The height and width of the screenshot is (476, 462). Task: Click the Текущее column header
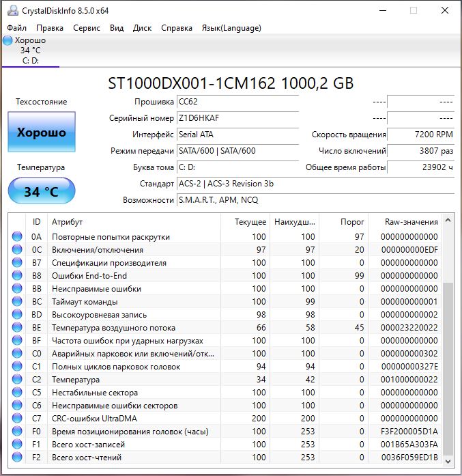coord(246,222)
